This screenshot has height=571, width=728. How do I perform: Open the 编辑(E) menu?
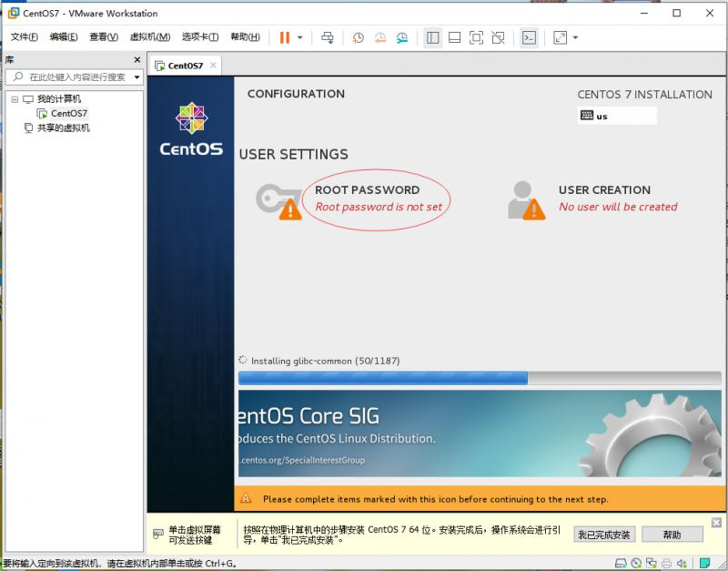pos(64,37)
